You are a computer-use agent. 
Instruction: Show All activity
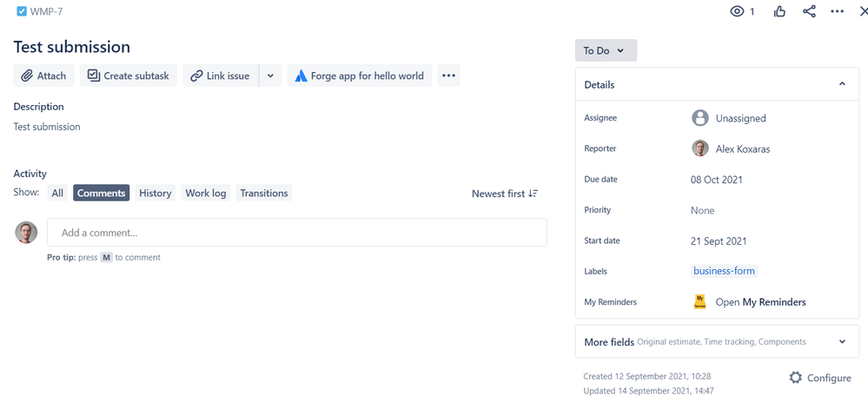(57, 193)
